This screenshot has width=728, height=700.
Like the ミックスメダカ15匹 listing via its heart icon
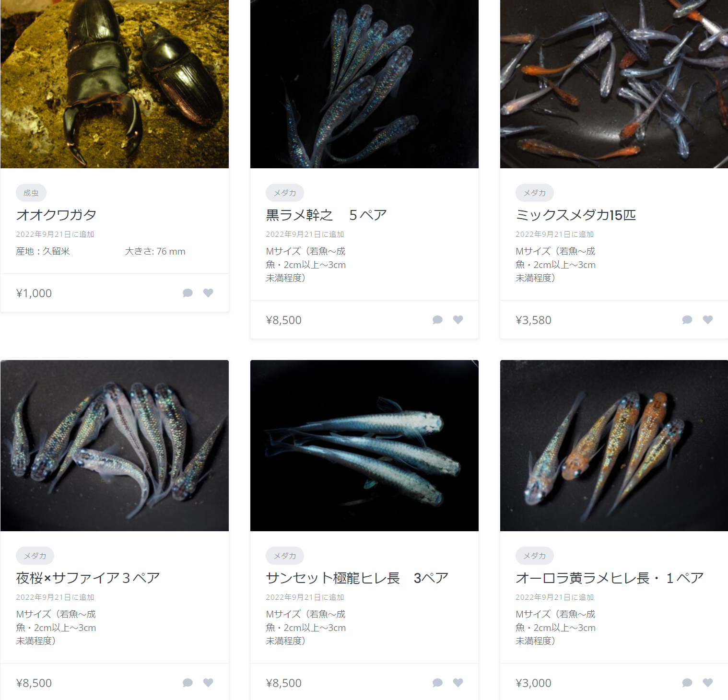708,320
